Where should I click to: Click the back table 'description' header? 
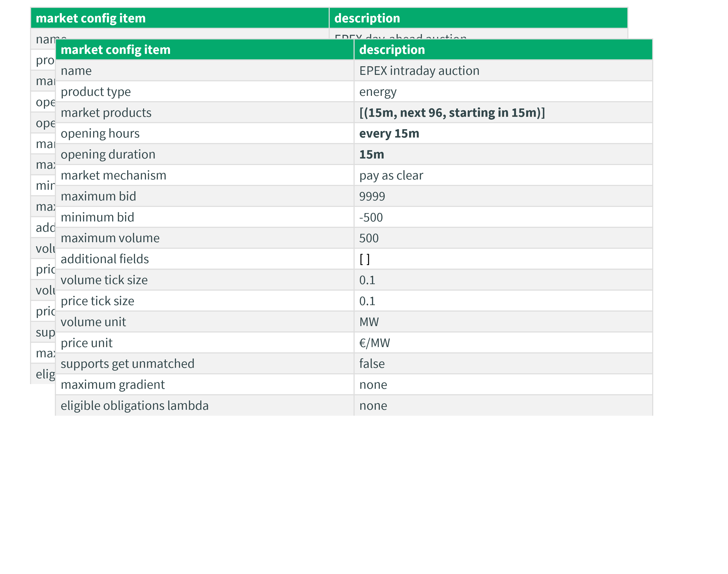367,18
